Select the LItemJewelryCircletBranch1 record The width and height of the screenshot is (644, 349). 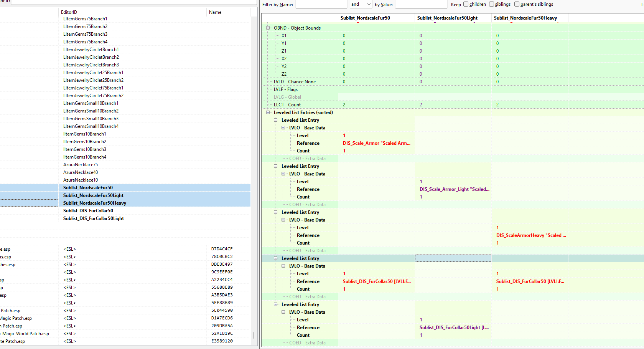pos(91,50)
